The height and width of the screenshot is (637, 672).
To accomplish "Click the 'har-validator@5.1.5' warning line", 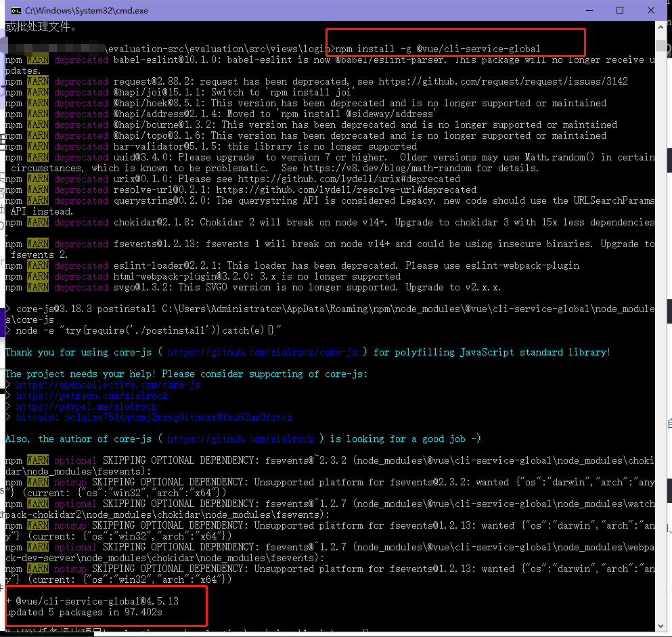I will coord(211,147).
